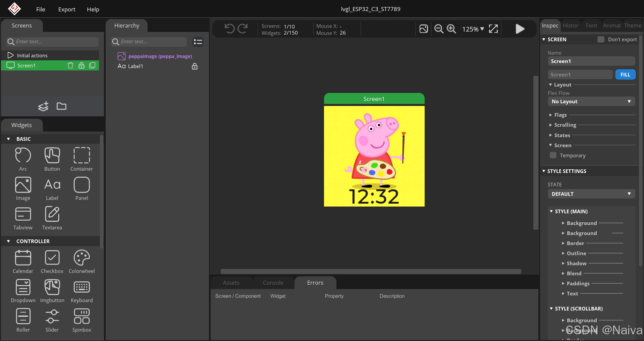Click the Hierarchy search text field
644x341 pixels.
tap(149, 42)
